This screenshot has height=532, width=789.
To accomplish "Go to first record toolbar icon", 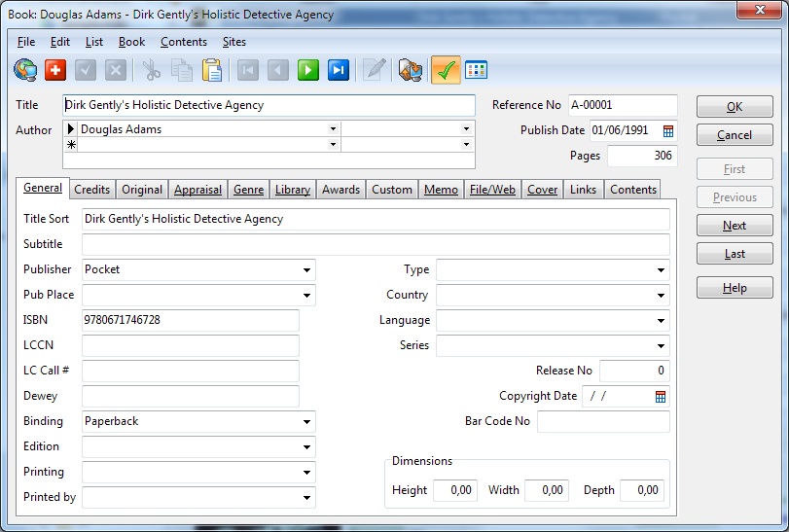I will [247, 70].
